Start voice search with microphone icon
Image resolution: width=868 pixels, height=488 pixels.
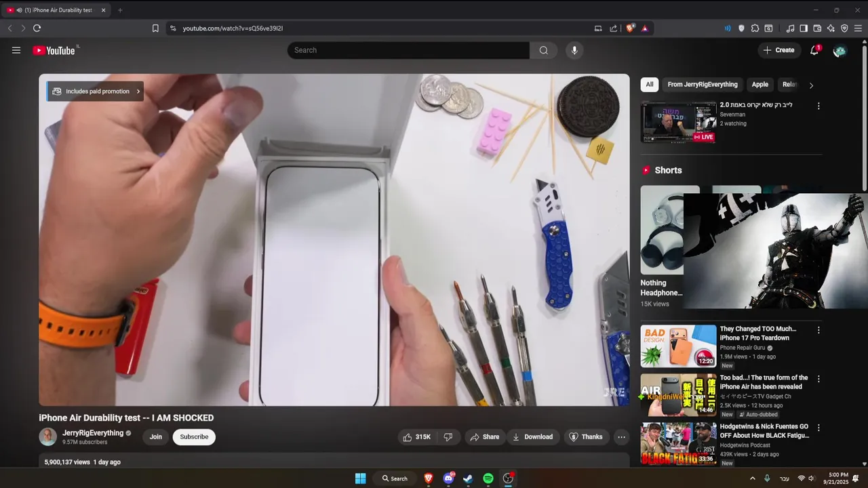click(574, 50)
